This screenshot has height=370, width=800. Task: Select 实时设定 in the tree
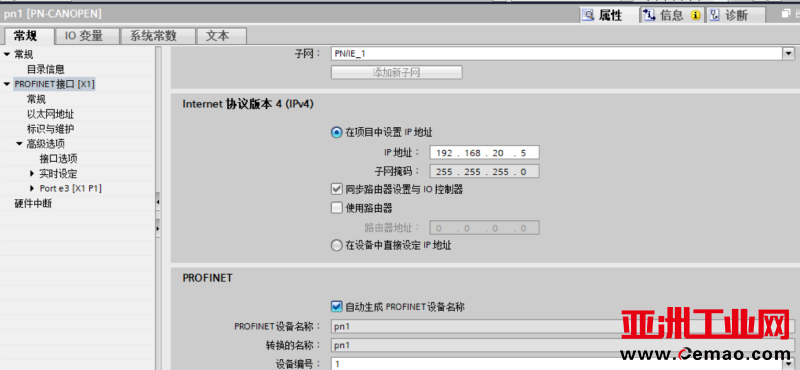point(59,174)
